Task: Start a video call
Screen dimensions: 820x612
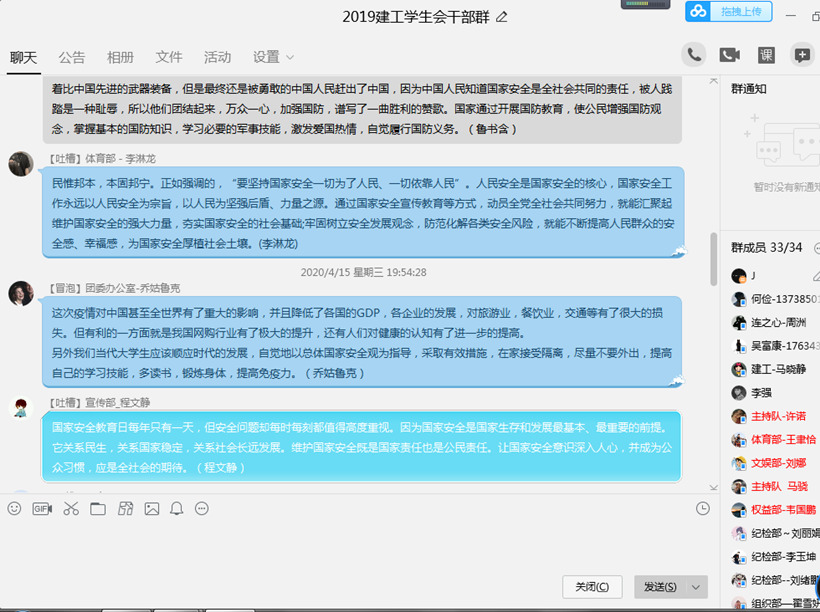Action: 729,53
